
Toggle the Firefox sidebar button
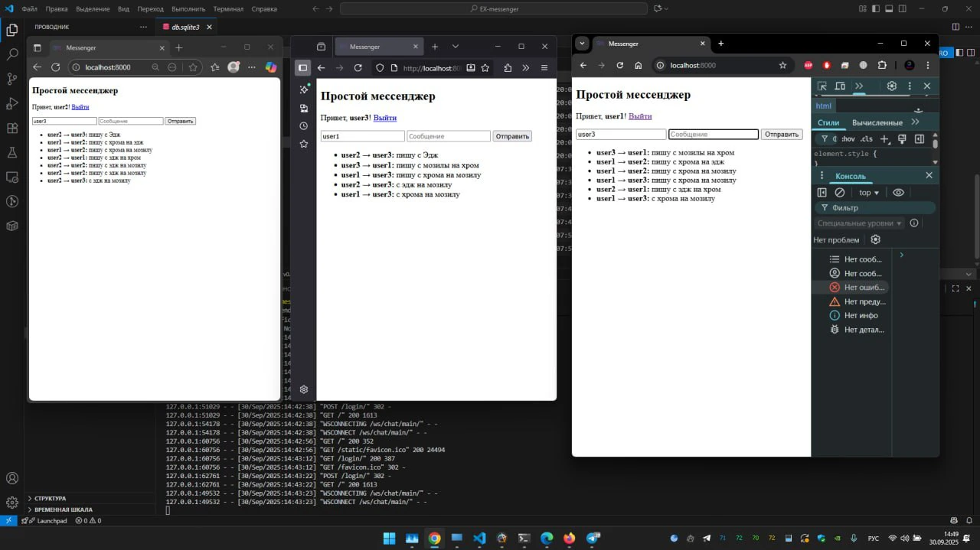click(x=303, y=68)
